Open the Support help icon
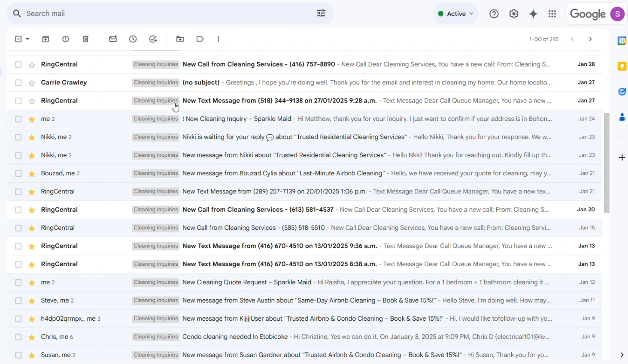Screen dimensions: 628x364 495,14
